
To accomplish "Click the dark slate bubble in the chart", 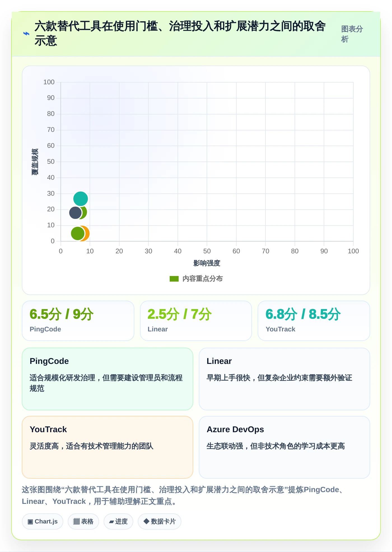I will point(75,213).
